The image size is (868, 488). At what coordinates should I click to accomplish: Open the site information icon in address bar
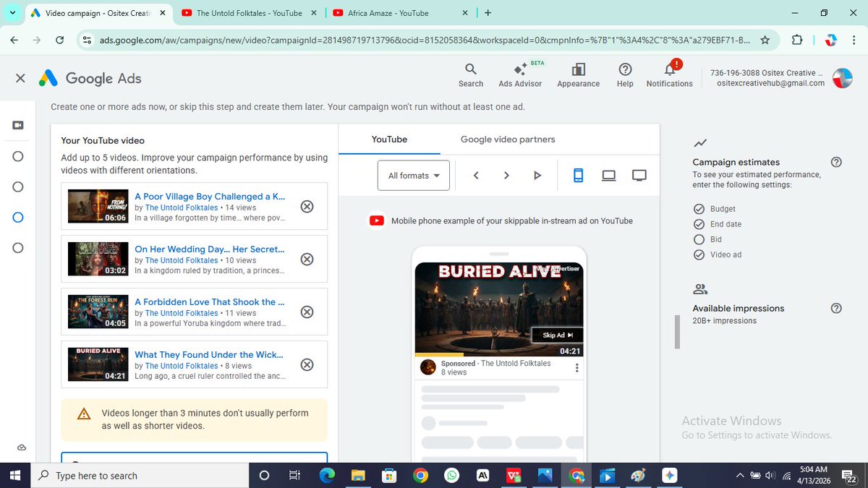click(x=87, y=40)
